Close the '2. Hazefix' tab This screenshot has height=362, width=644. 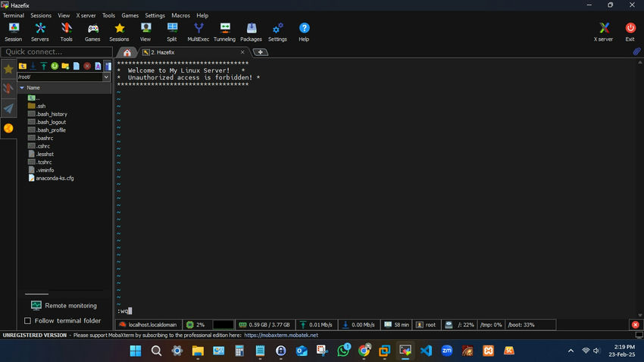(x=242, y=52)
